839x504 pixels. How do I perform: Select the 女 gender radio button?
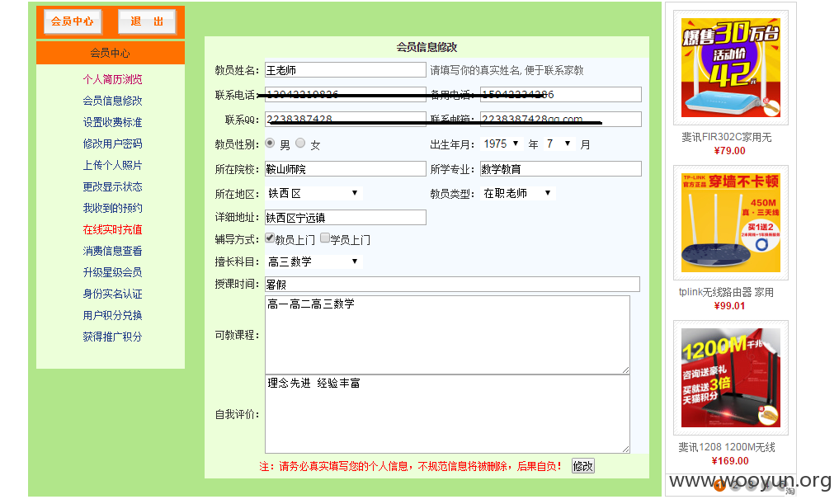point(301,143)
